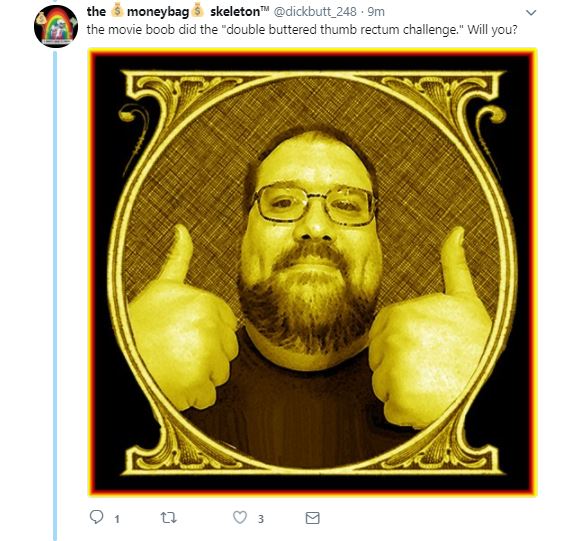
Task: Share via direct message envelope icon
Action: click(313, 518)
